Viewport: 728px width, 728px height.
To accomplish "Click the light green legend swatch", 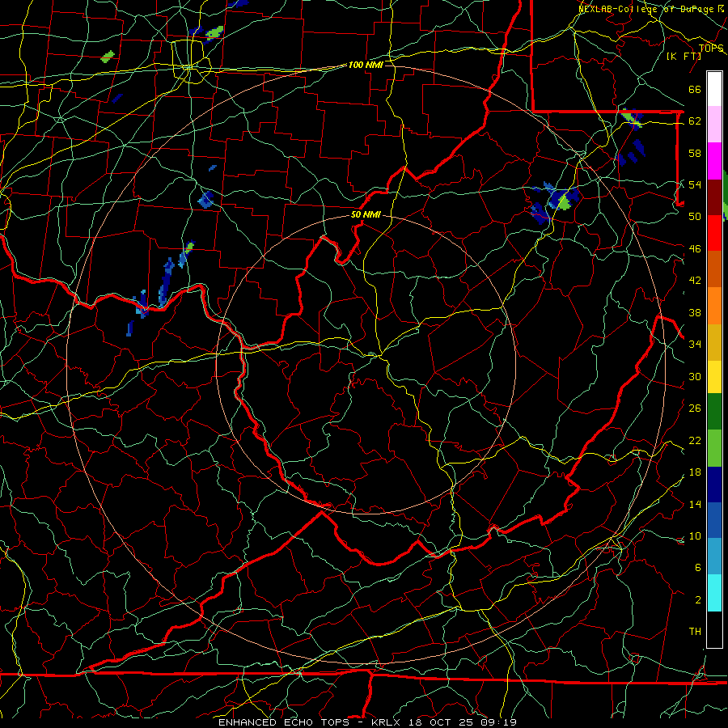I will pyautogui.click(x=714, y=448).
